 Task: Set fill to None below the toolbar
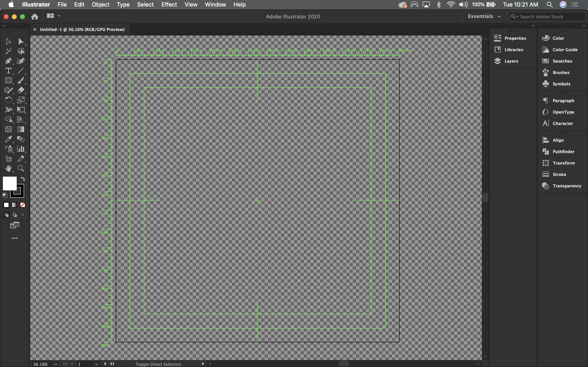(22, 205)
